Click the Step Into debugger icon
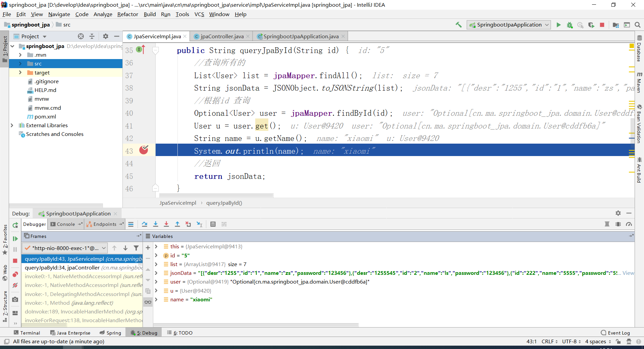Image resolution: width=644 pixels, height=349 pixels. 156,224
